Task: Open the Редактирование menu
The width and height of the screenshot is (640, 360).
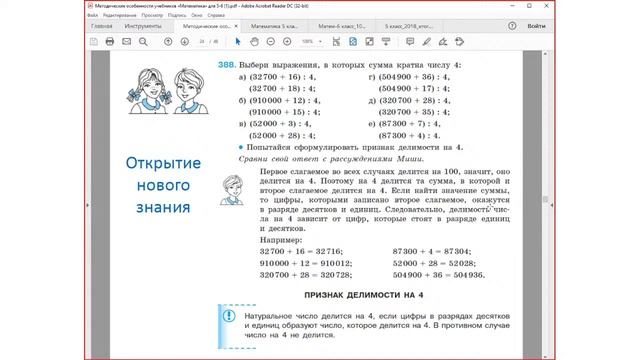Action: pos(120,15)
